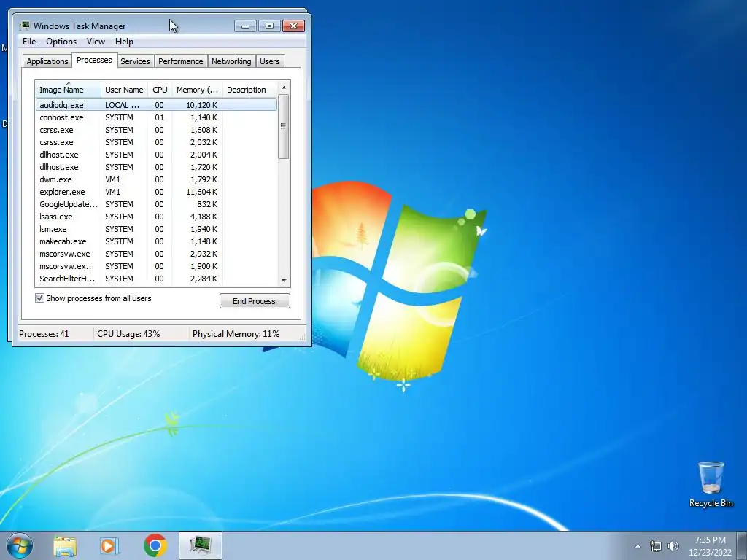Select the dllhost.exe row using 1,720 K
Screen dimensions: 747x560
click(x=156, y=167)
